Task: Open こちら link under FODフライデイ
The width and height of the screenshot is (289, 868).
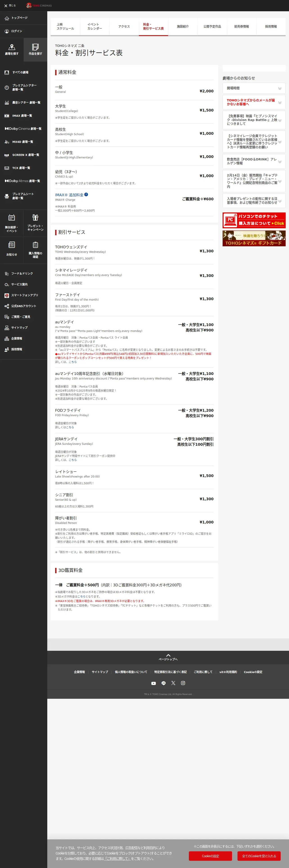Action: point(70,427)
